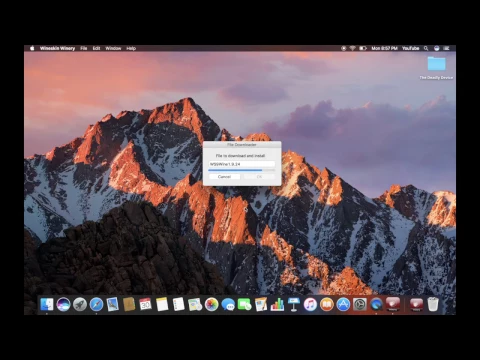Open FaceTime green icon in dock
The height and width of the screenshot is (360, 480).
pyautogui.click(x=244, y=304)
